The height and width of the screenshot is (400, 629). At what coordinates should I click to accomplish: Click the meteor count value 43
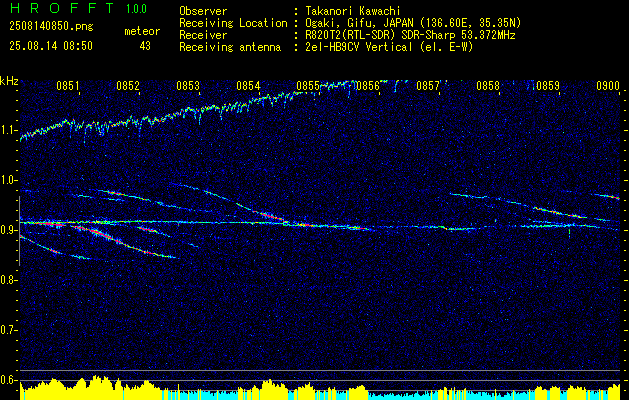tap(145, 46)
